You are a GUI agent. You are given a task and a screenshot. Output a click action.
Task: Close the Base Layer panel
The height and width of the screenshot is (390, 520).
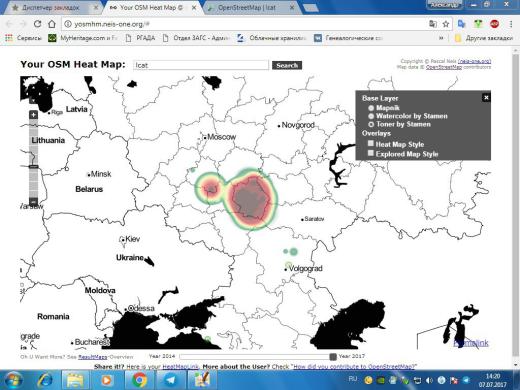[x=486, y=98]
